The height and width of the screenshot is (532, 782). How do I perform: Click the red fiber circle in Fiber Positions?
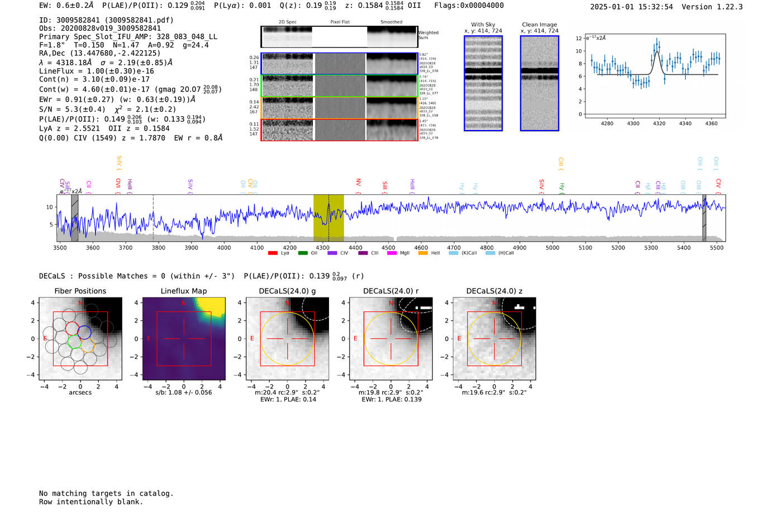point(71,328)
